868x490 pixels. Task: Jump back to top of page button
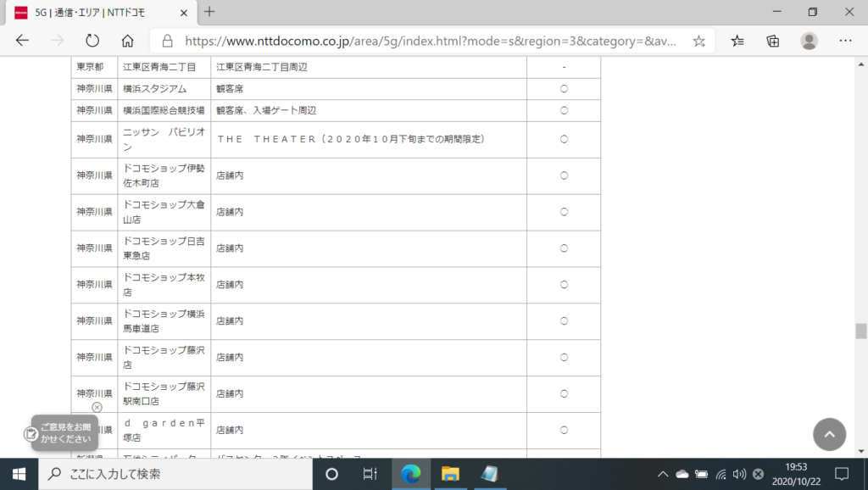point(829,435)
